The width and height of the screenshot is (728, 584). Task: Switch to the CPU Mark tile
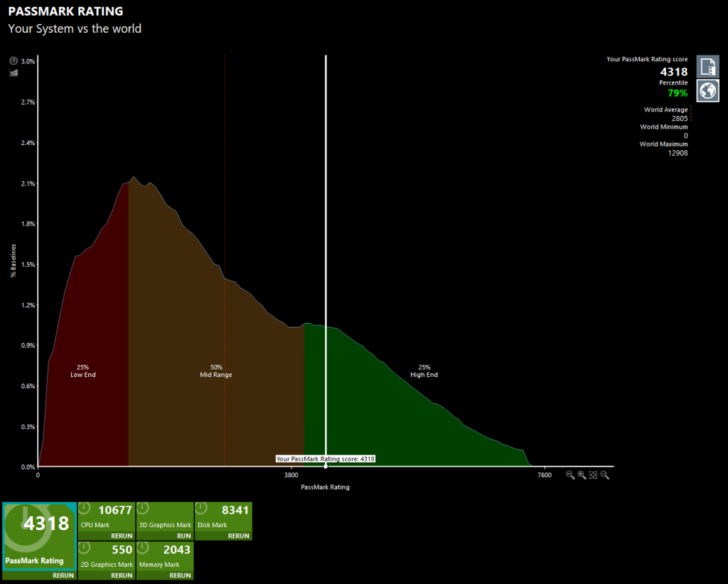pos(107,519)
